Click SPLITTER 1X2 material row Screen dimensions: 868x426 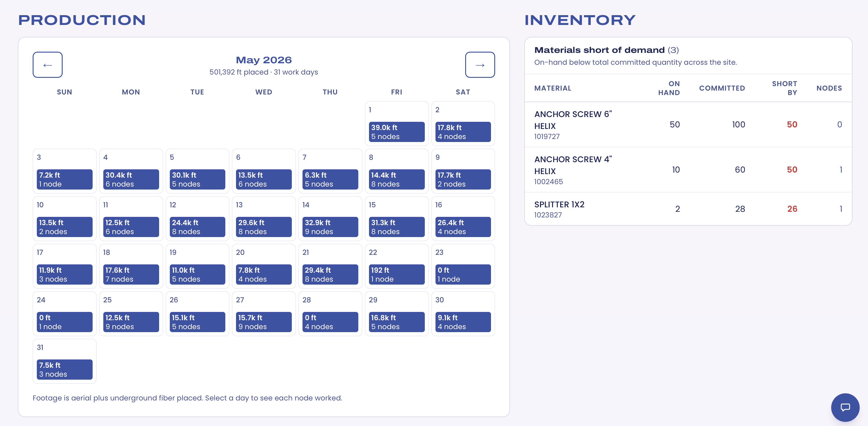pos(688,209)
